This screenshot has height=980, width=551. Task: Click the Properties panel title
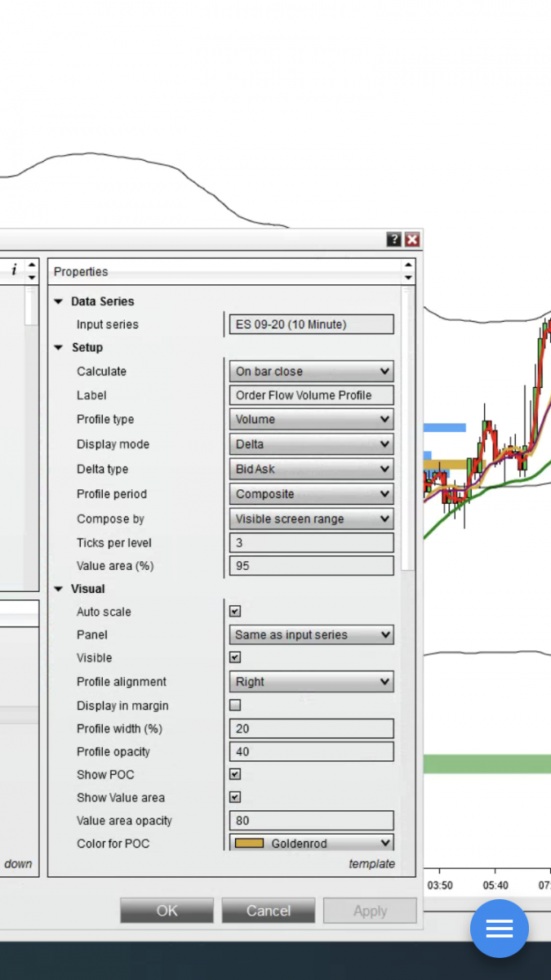click(x=81, y=272)
